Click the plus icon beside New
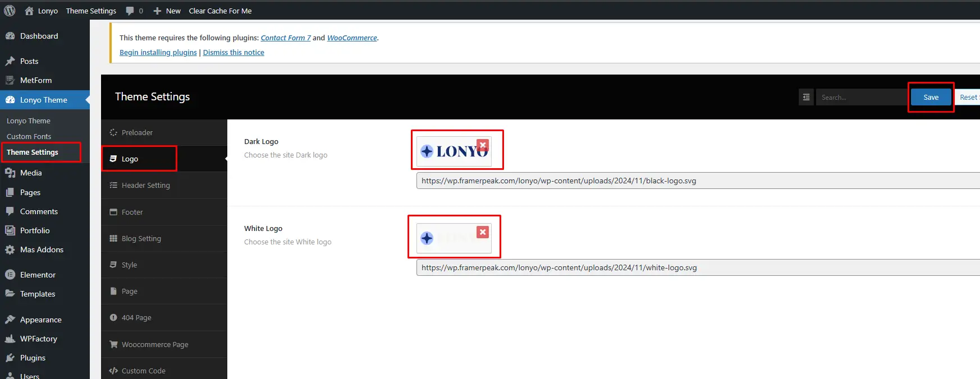Viewport: 980px width, 379px height. point(158,11)
